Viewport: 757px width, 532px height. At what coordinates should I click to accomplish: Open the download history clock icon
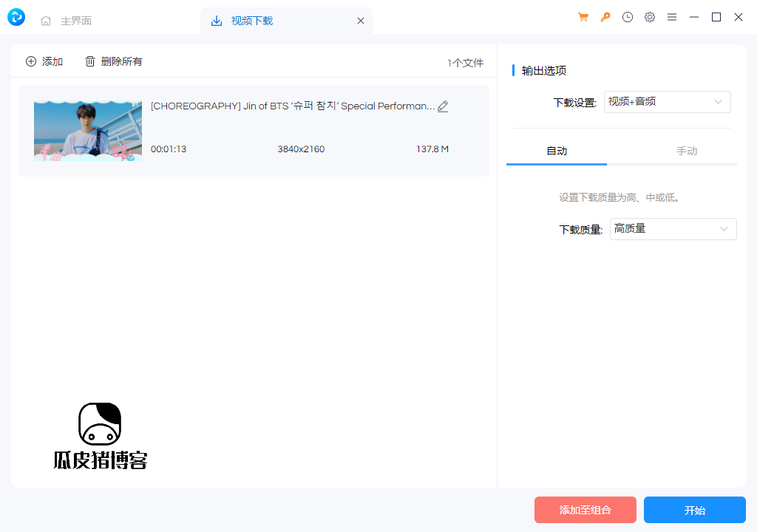pyautogui.click(x=628, y=17)
